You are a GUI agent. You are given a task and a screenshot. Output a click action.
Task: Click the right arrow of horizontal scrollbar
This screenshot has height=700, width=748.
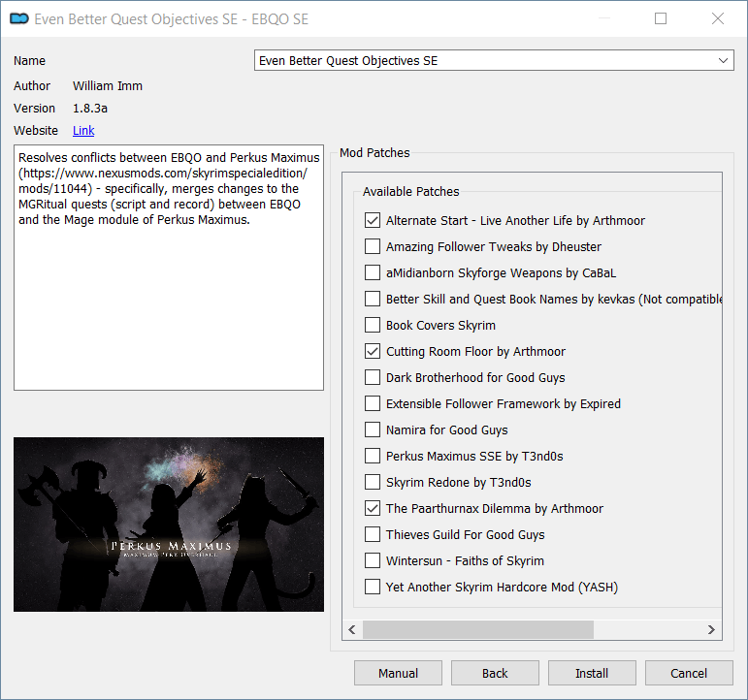click(711, 629)
